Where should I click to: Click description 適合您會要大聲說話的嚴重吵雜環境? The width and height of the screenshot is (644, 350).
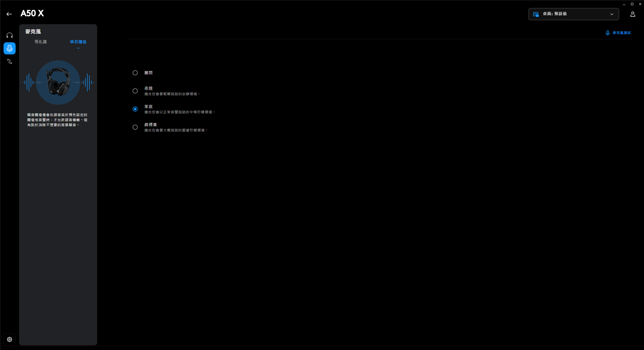[x=176, y=130]
